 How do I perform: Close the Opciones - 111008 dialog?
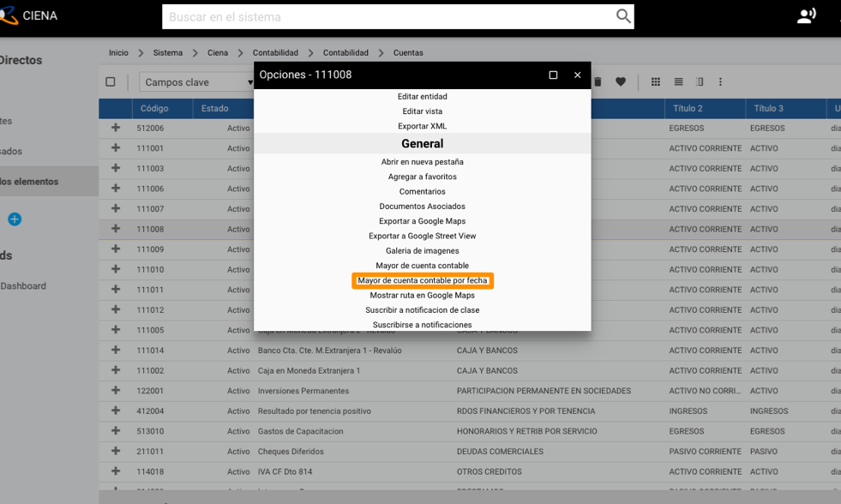pos(577,75)
